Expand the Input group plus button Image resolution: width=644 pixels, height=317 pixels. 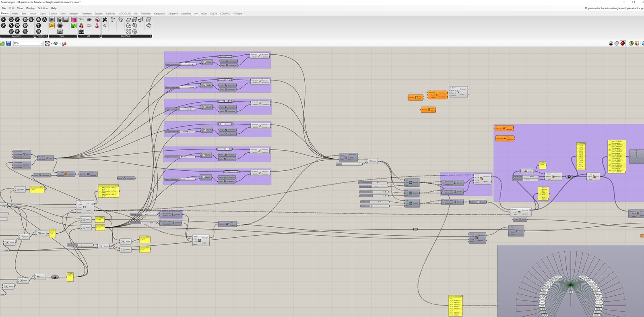click(75, 36)
